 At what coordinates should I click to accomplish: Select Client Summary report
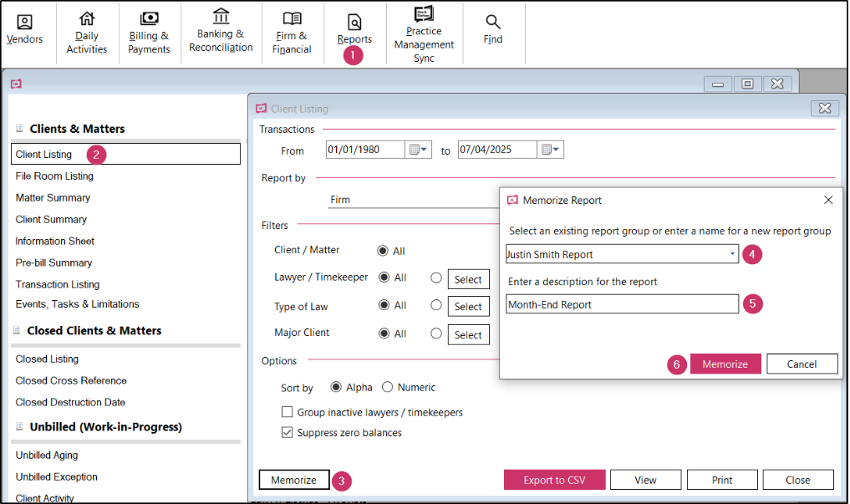[x=51, y=220]
